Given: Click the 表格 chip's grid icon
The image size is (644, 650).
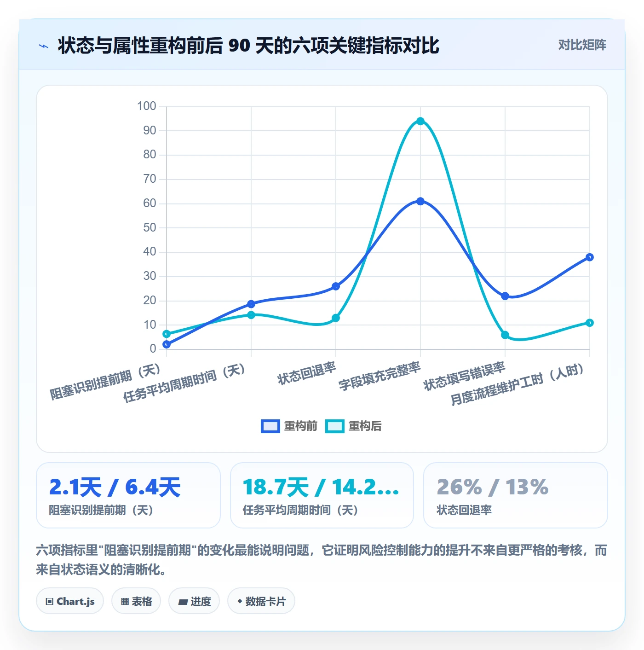Looking at the screenshot, I should click(x=125, y=601).
